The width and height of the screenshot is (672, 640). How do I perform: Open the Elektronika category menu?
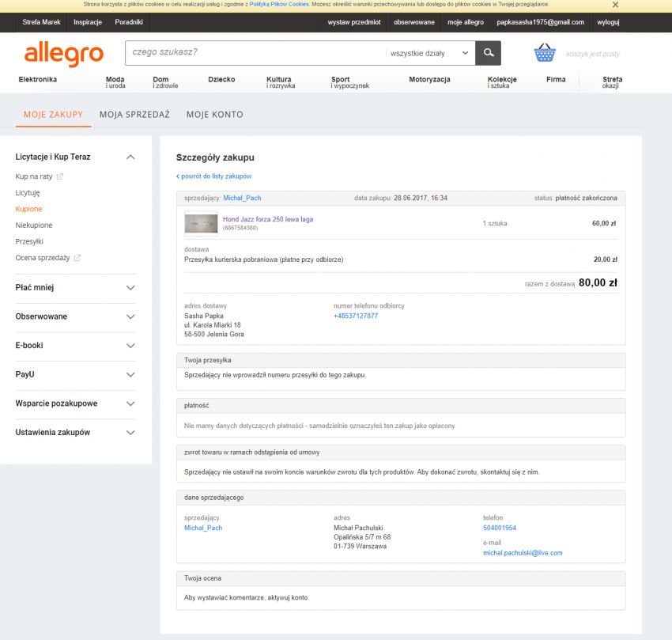point(38,79)
